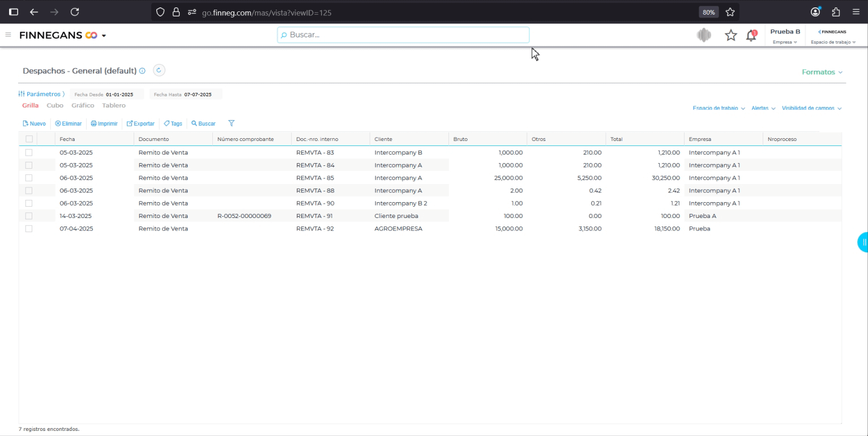Open the browser application menu
The height and width of the screenshot is (436, 868).
[856, 12]
